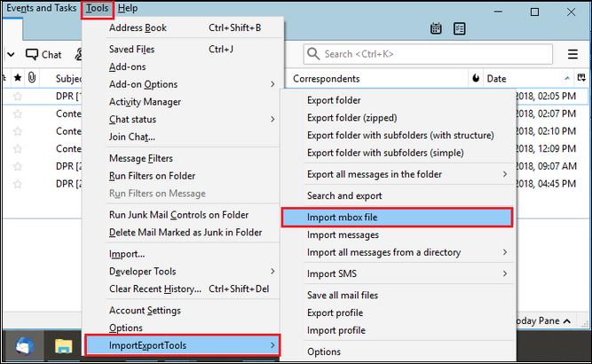Expand Export all messages in the folder

tap(399, 174)
